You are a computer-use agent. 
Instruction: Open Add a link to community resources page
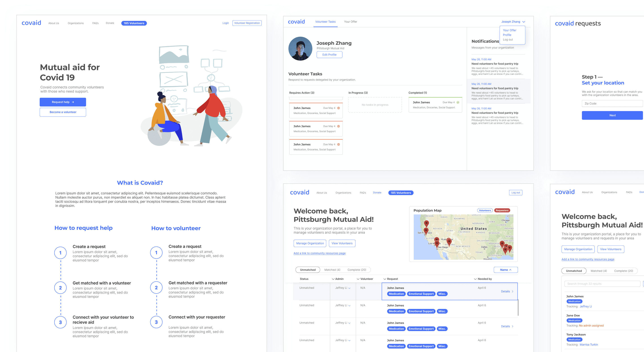(x=319, y=253)
